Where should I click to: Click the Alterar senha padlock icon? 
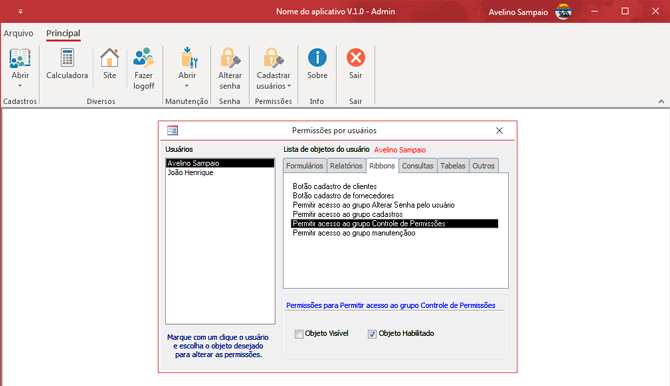230,58
